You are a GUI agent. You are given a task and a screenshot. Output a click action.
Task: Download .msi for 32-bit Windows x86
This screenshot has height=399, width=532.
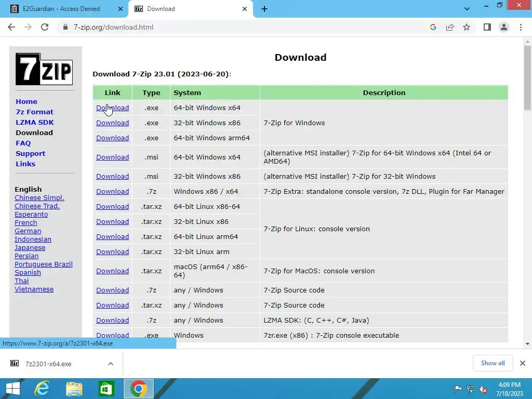(x=112, y=177)
